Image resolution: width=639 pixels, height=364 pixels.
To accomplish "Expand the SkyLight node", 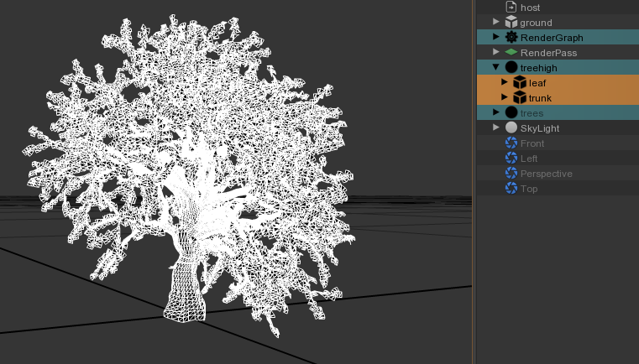I will 496,128.
